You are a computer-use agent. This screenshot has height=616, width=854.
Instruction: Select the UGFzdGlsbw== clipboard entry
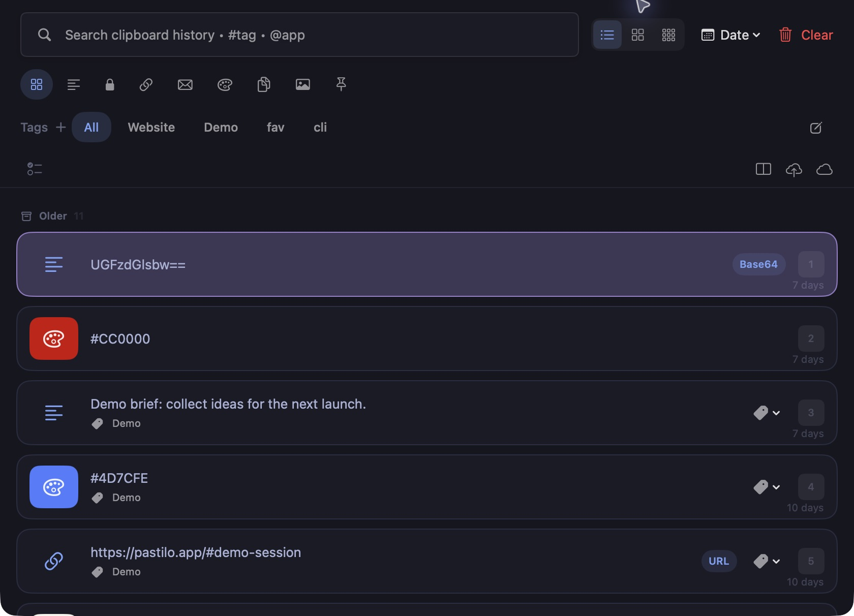[x=427, y=264]
